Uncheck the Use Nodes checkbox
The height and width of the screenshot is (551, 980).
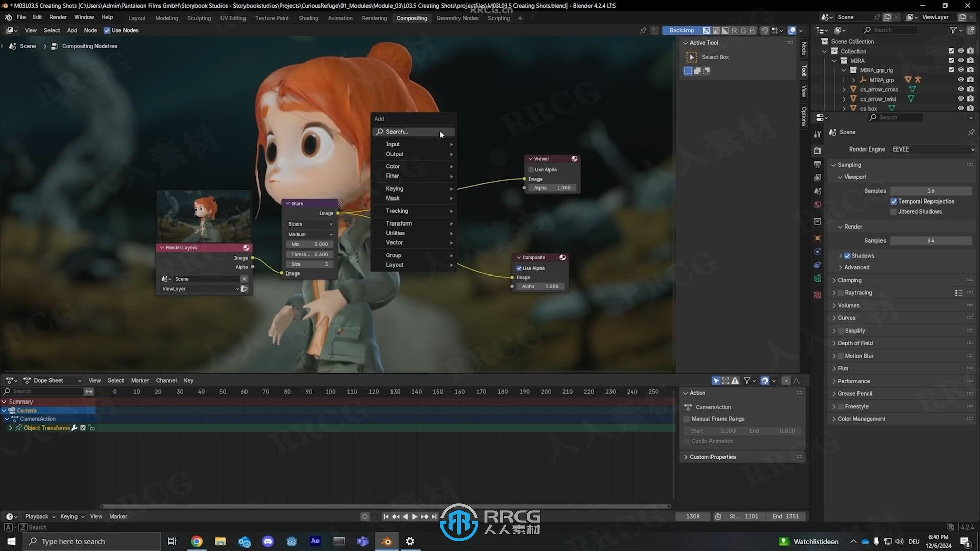pyautogui.click(x=107, y=30)
